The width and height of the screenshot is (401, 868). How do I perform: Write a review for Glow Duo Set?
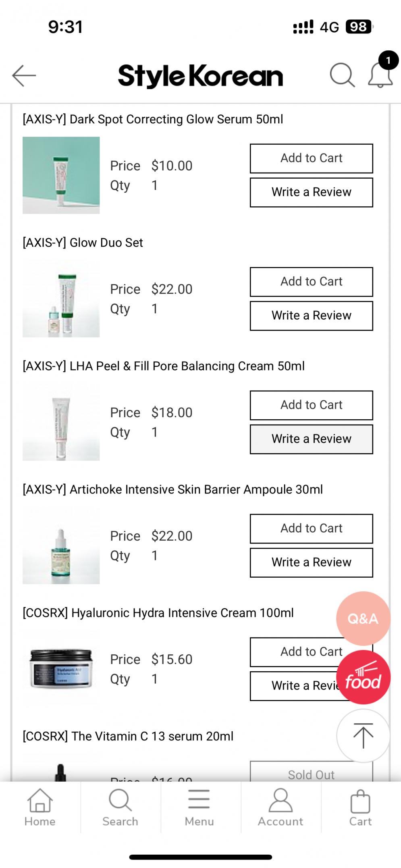click(x=311, y=316)
